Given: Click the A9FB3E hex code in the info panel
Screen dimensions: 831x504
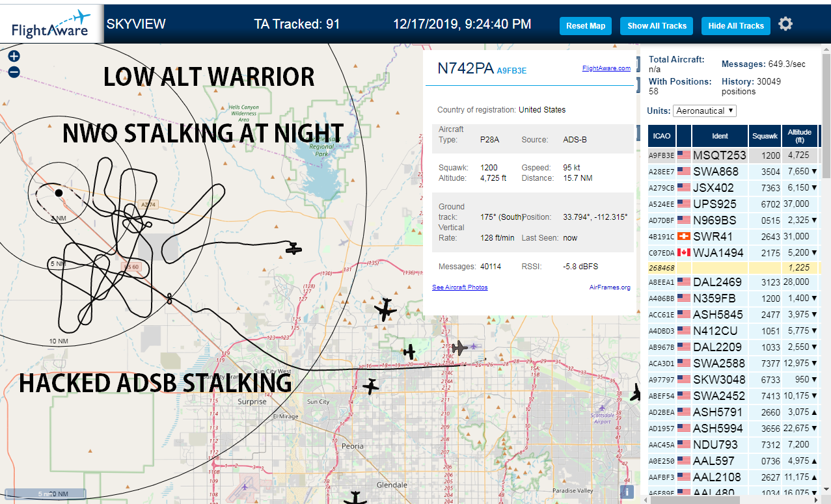Looking at the screenshot, I should [x=511, y=70].
